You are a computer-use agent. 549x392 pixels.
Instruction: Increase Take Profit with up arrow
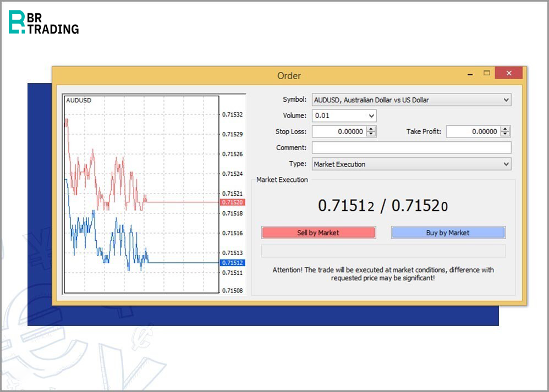coord(506,129)
